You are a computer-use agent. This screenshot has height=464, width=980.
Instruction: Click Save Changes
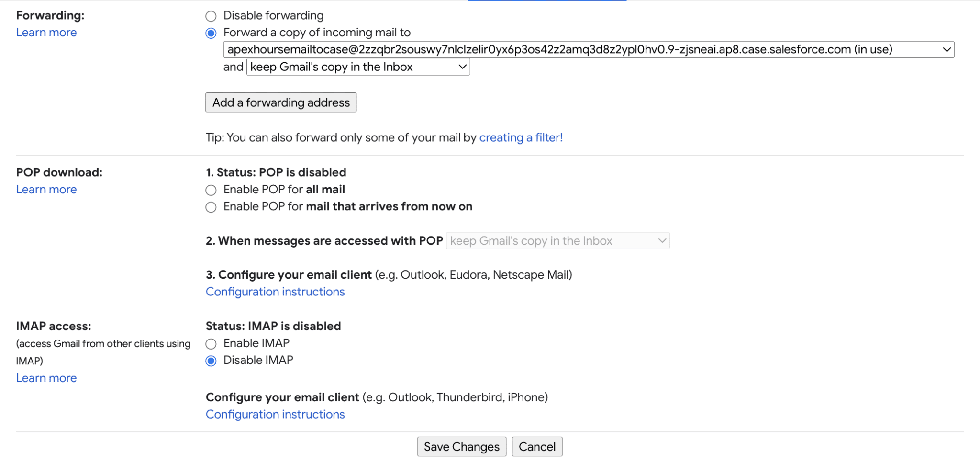(x=461, y=446)
